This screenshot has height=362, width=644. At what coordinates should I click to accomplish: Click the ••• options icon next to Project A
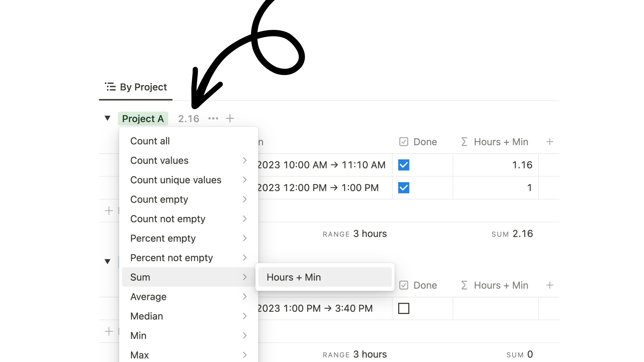pyautogui.click(x=213, y=118)
